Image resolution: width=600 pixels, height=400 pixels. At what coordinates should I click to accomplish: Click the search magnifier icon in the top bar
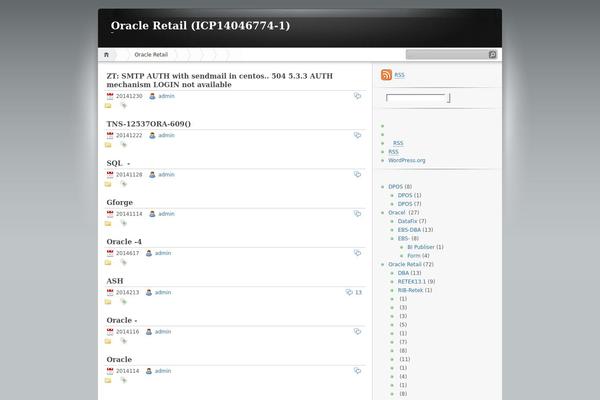tap(492, 55)
